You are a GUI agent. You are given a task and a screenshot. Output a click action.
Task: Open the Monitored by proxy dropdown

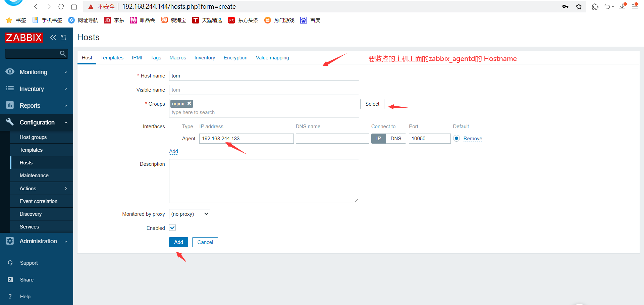[190, 214]
